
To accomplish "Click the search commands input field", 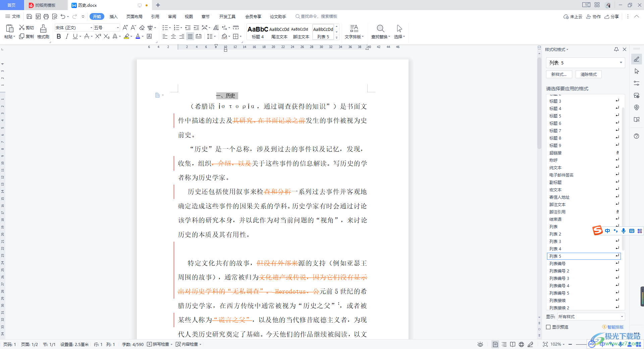I will tap(317, 16).
